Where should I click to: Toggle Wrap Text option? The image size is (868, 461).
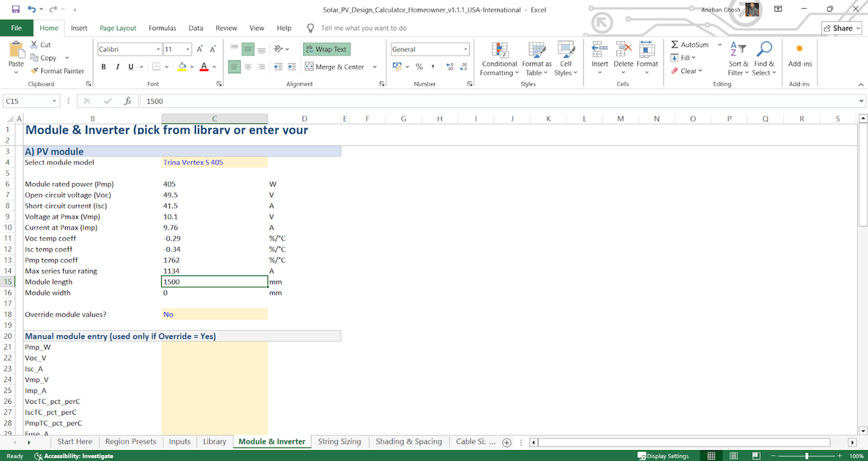325,49
